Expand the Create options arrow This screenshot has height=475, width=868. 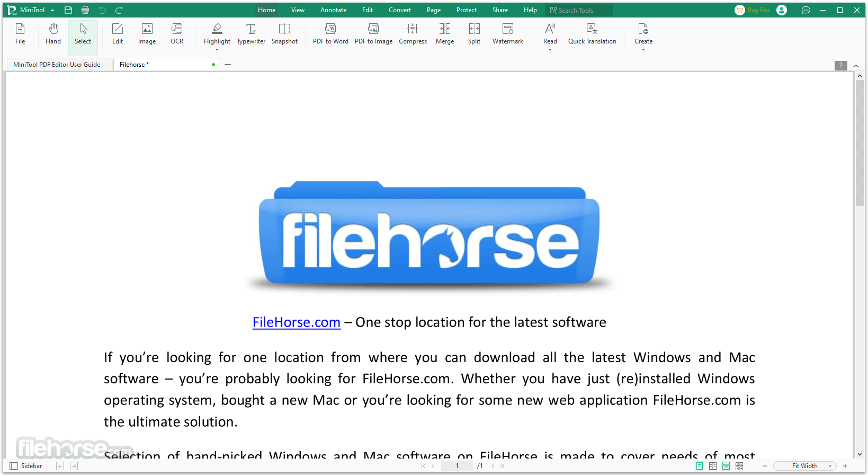(x=643, y=50)
